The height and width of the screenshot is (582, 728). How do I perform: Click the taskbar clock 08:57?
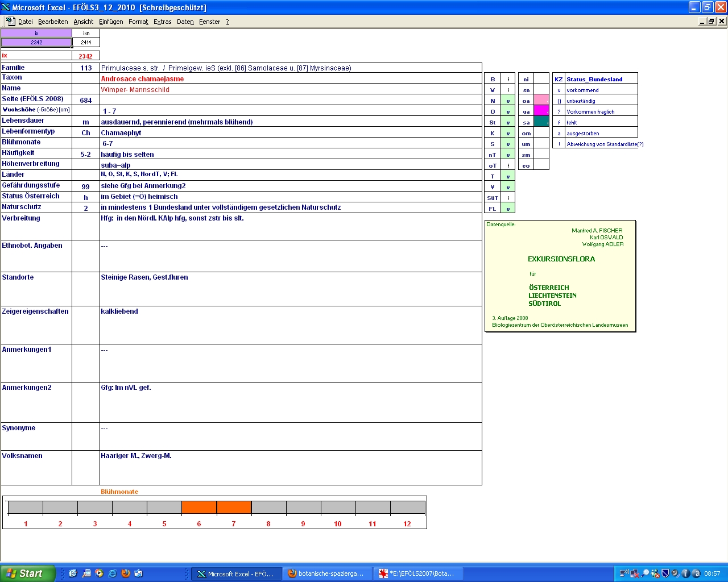[x=712, y=573]
